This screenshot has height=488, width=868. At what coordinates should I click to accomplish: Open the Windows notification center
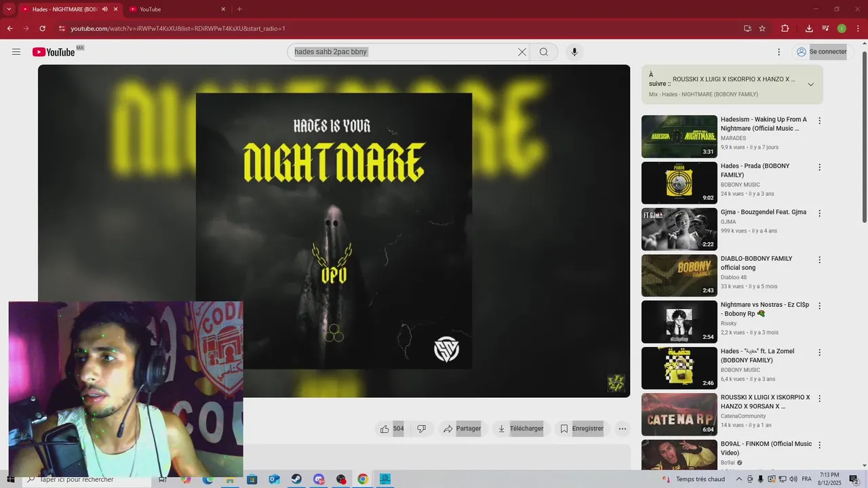tap(854, 479)
